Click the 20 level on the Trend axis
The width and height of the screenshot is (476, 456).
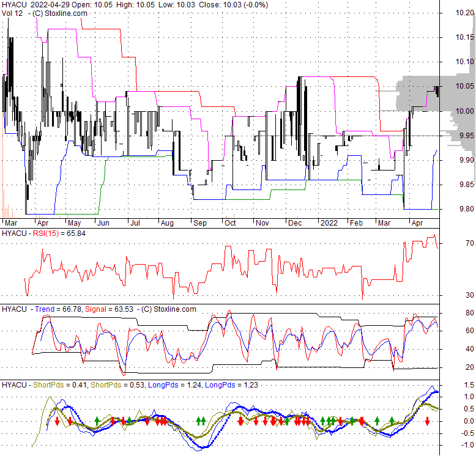[470, 367]
